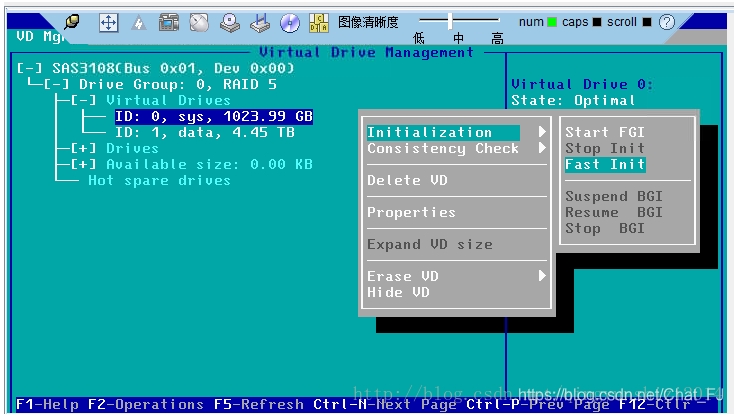Image resolution: width=734 pixels, height=414 pixels.
Task: Toggle the caps lock indicator
Action: pyautogui.click(x=597, y=22)
